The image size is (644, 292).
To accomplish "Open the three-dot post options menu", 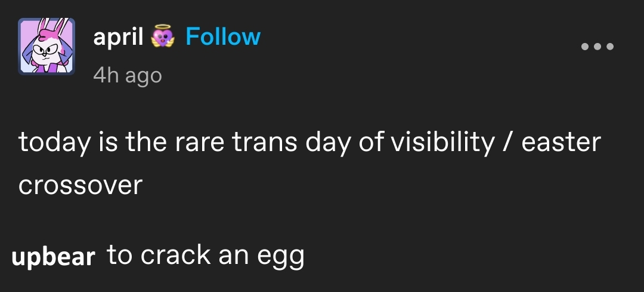I will pos(597,47).
